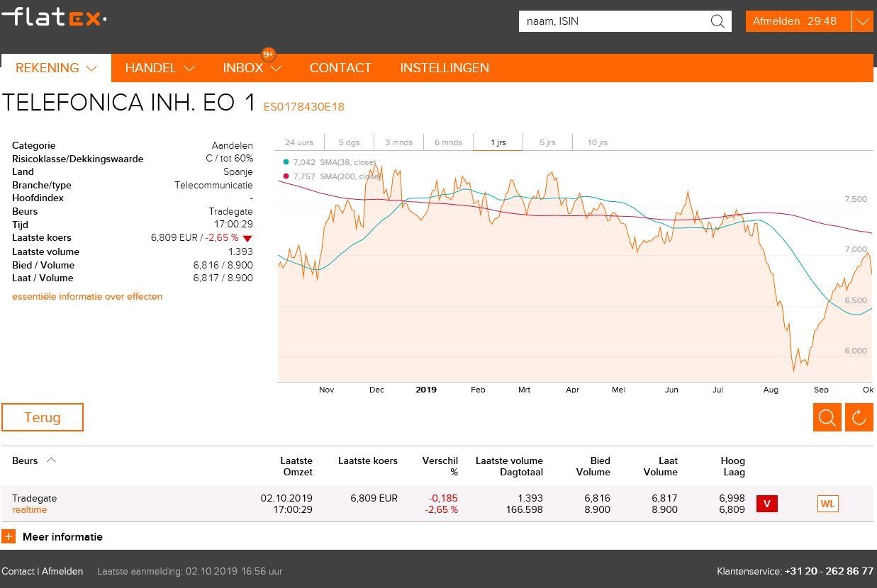Screen dimensions: 877x588
Task: Expand the REKENING menu chevron
Action: (91, 69)
